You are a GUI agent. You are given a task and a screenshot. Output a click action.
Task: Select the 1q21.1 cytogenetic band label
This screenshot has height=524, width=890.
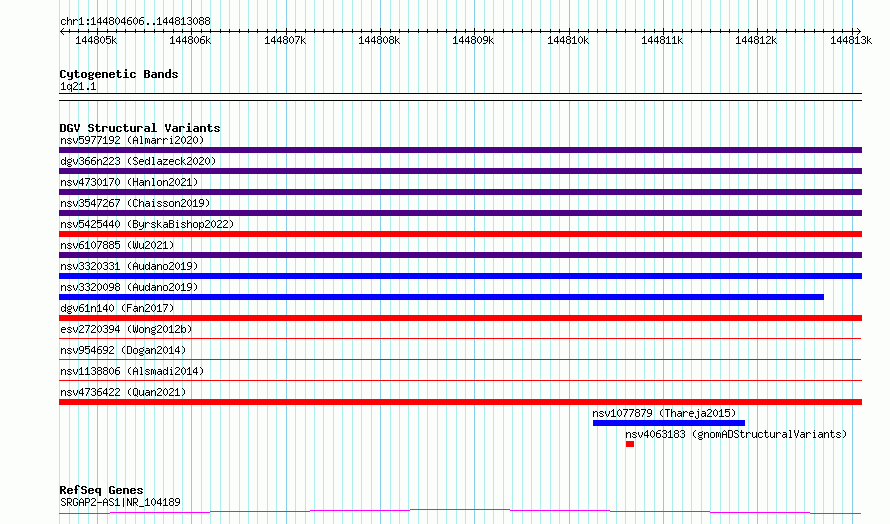point(78,86)
